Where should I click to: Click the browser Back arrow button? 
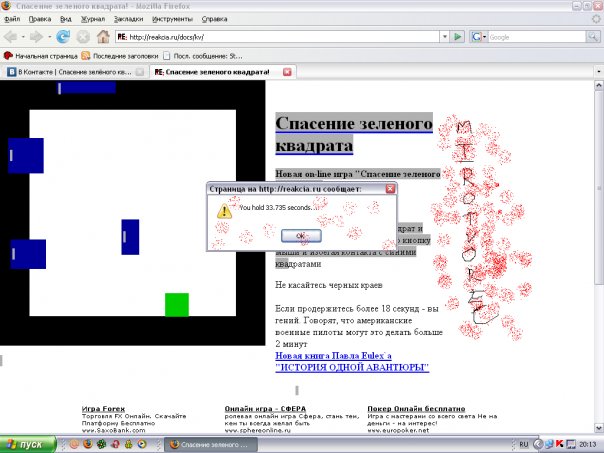12,37
